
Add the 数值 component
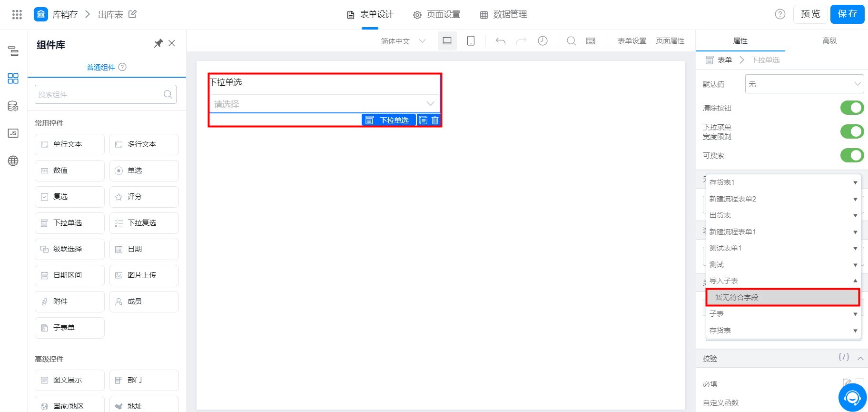pyautogui.click(x=69, y=171)
